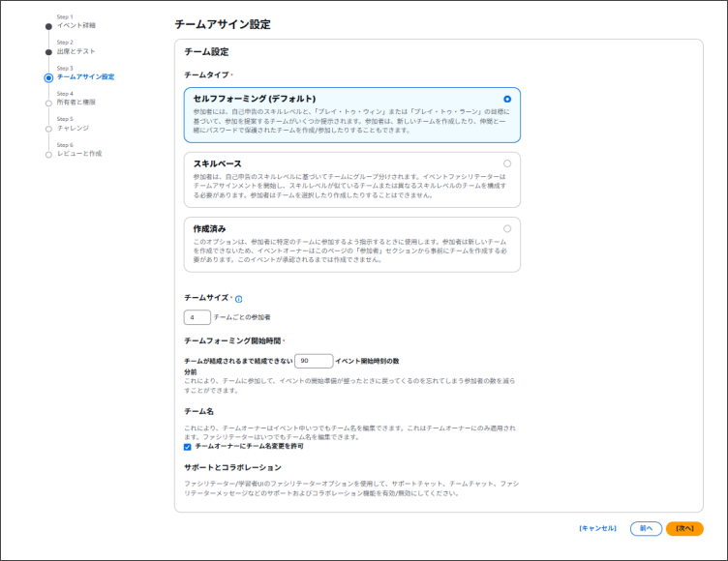This screenshot has height=561, width=728.
Task: Click the minutes field showing 90
Action: click(x=313, y=360)
